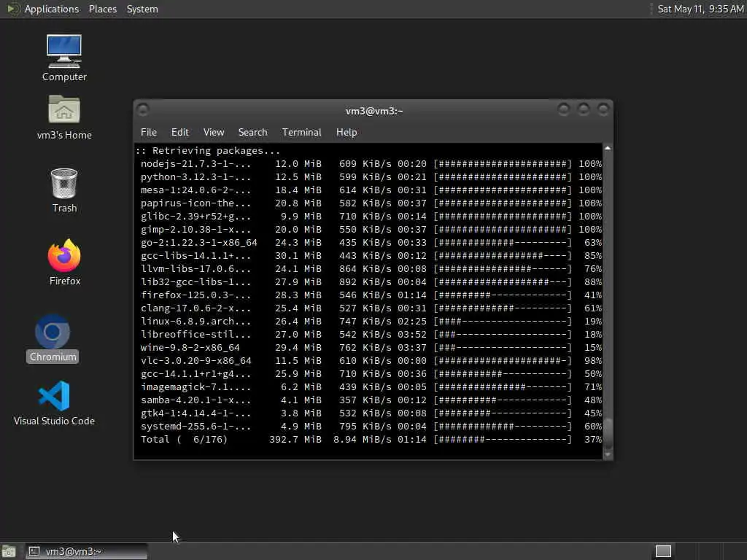Click the nodejs-21.7.3-1 package name
Screen dimensions: 747x560
pyautogui.click(x=196, y=164)
